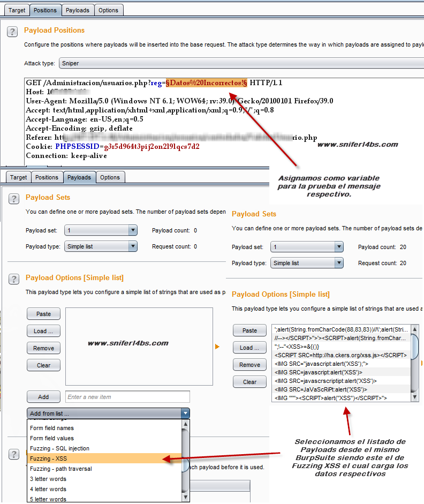Select Form field values list entry
The width and height of the screenshot is (424, 504).
coord(105,439)
